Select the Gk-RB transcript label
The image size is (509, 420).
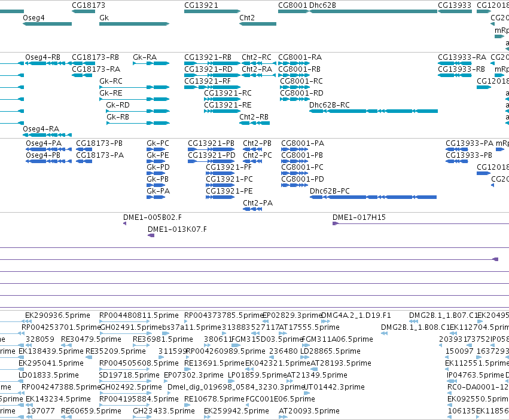pyautogui.click(x=118, y=117)
